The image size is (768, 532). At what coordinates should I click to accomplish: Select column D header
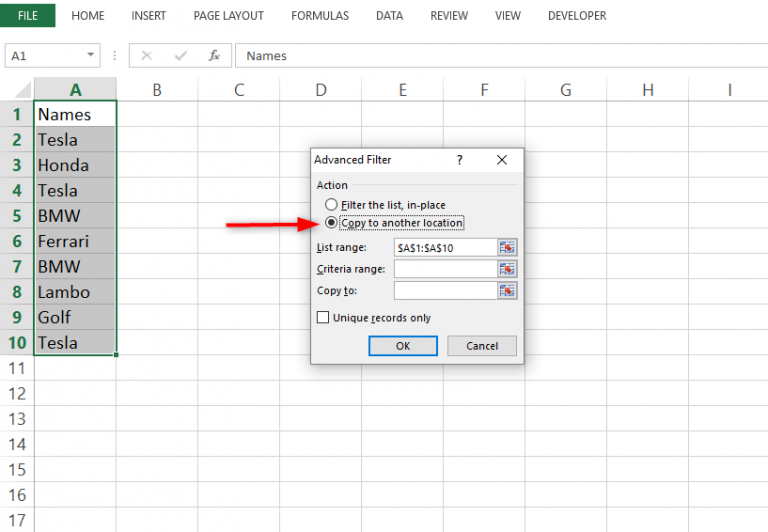click(321, 90)
